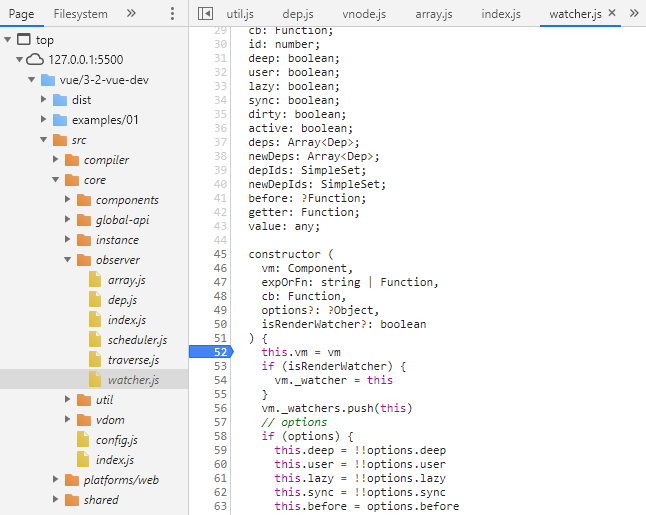Screen dimensions: 646x515
Task: Click the traverse.js file icon
Action: (95, 360)
